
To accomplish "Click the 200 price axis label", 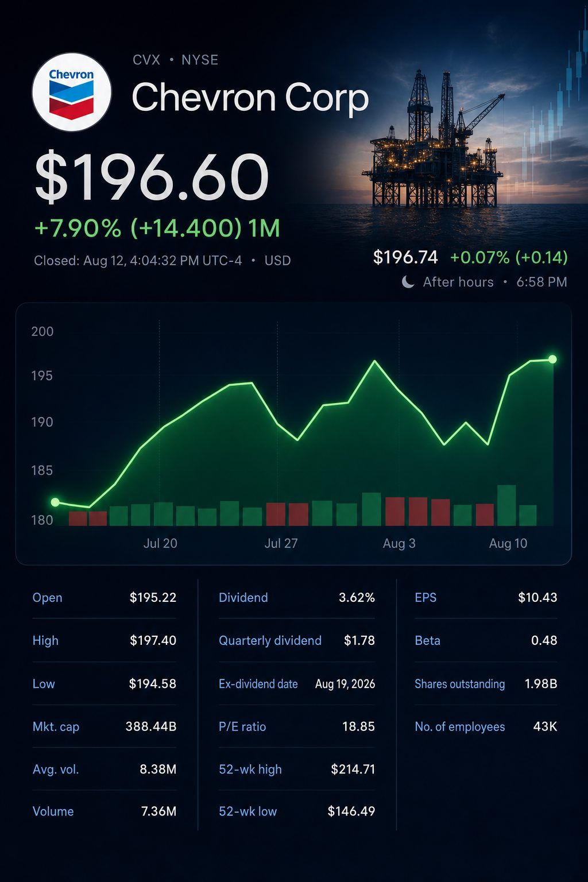I will click(42, 331).
